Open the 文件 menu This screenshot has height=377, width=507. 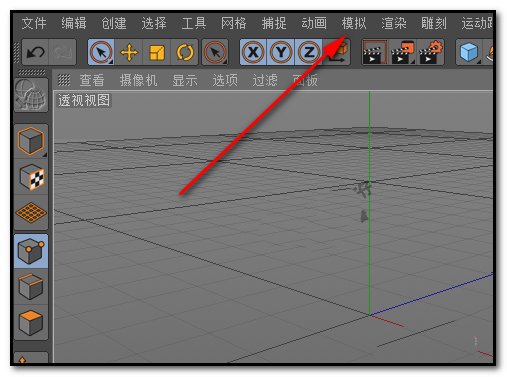pos(34,23)
